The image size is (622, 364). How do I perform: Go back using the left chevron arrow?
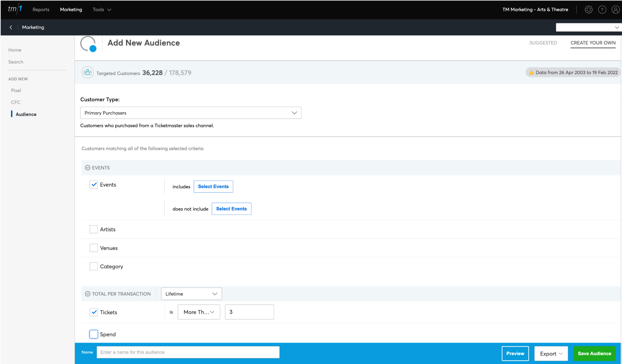click(x=11, y=27)
